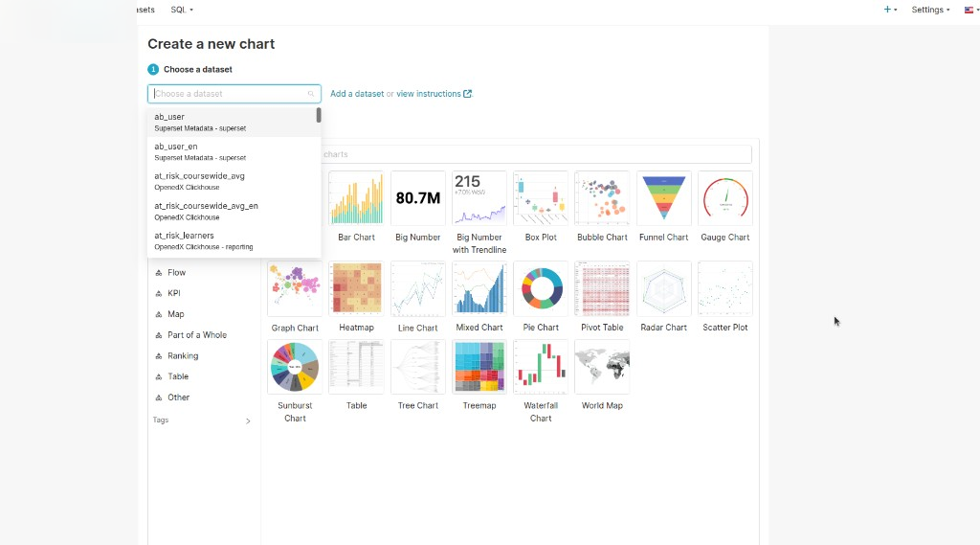
Task: Select the Line Chart thumbnail
Action: click(x=417, y=288)
